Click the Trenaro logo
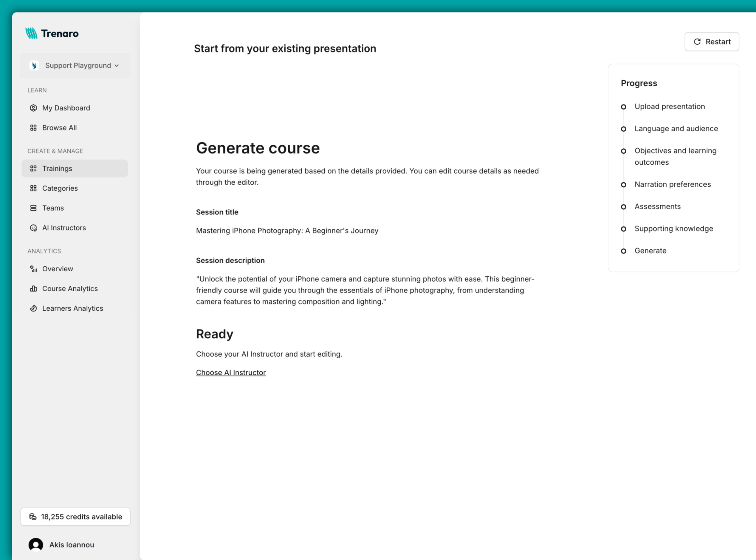The image size is (756, 560). (x=52, y=33)
